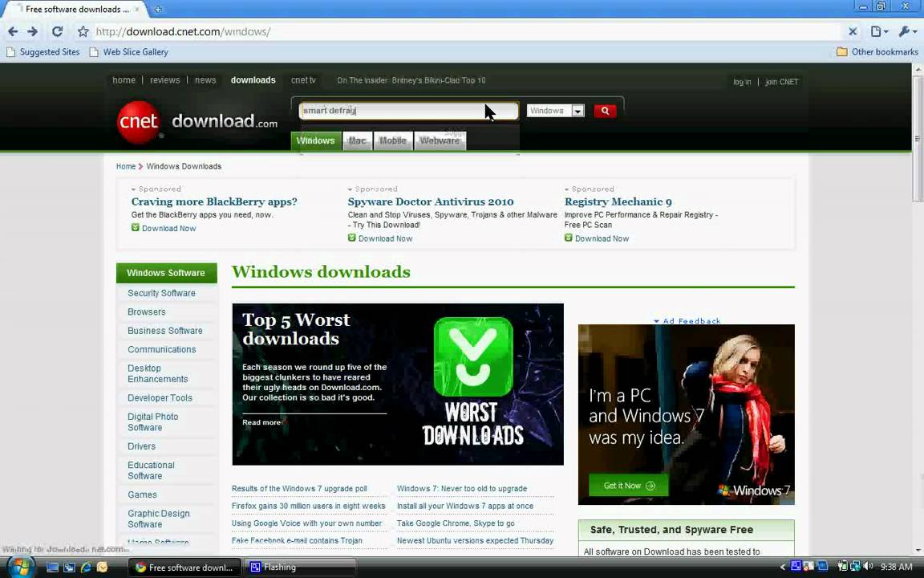Image resolution: width=924 pixels, height=578 pixels.
Task: Click the CNET red logo
Action: (x=139, y=122)
